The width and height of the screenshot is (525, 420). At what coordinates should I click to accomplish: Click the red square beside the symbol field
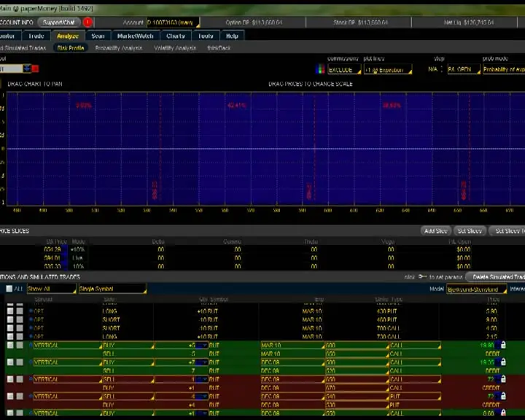click(35, 69)
